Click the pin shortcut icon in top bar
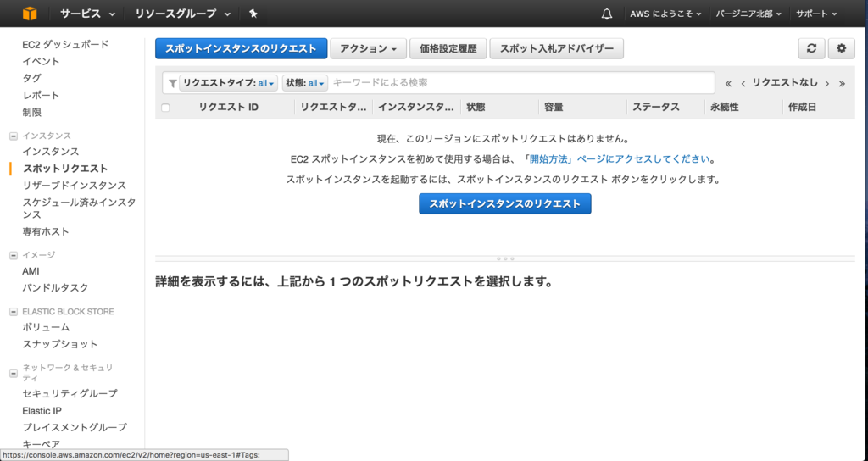Image resolution: width=868 pixels, height=461 pixels. click(x=253, y=14)
